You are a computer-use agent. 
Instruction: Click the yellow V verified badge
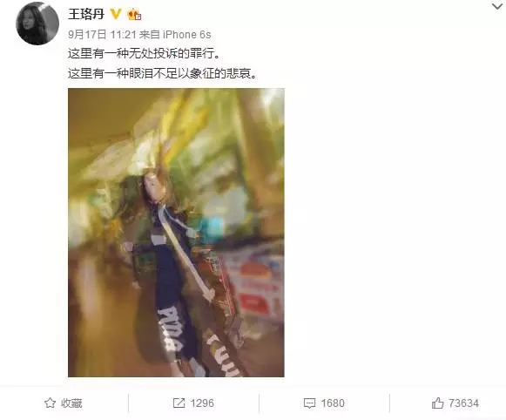pos(116,14)
